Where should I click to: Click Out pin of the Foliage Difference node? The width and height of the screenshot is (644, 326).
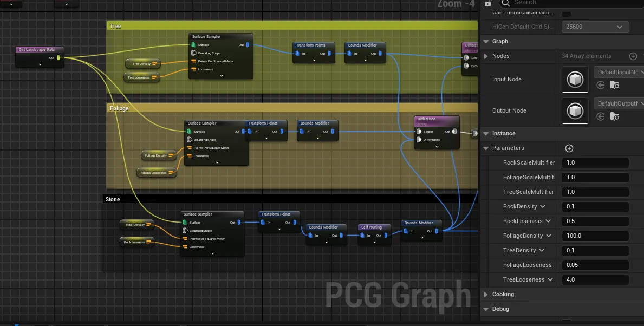pyautogui.click(x=454, y=132)
